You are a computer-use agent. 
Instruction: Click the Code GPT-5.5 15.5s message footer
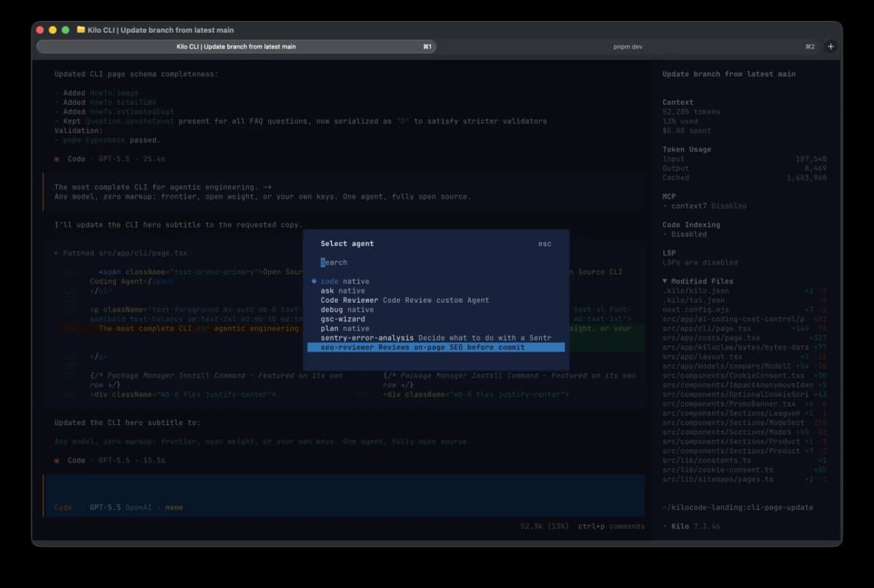pyautogui.click(x=109, y=461)
